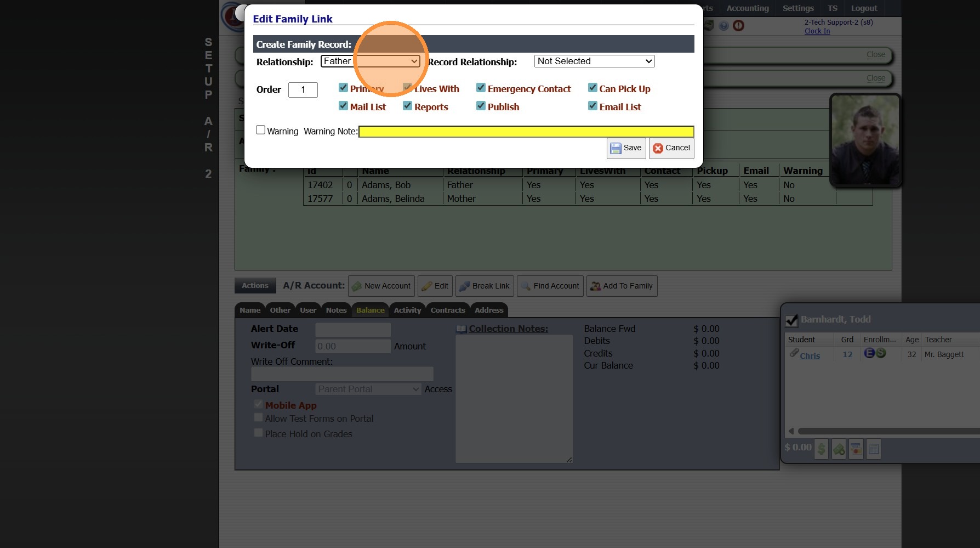
Task: Click the paperclip icon beside Chris
Action: [794, 353]
